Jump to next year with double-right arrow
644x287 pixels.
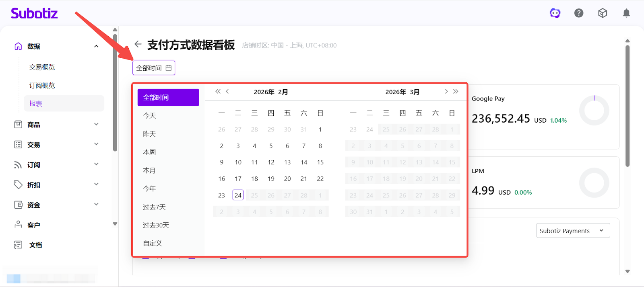click(456, 92)
